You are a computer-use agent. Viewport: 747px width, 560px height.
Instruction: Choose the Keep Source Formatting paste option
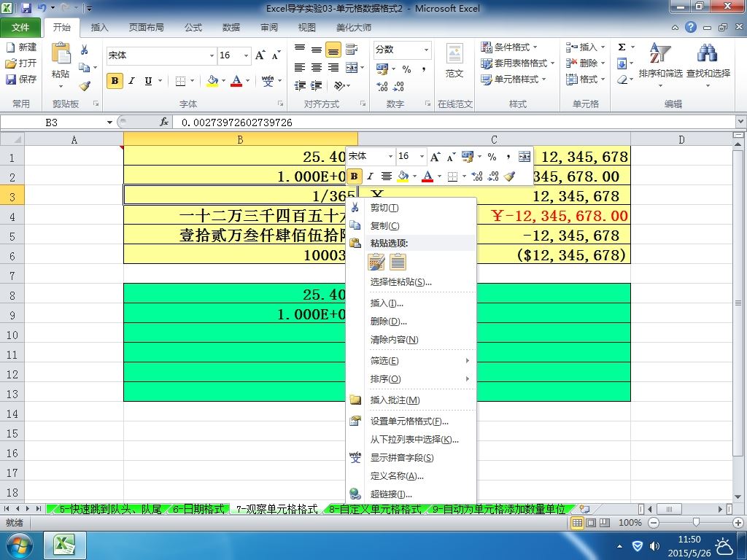[x=376, y=262]
